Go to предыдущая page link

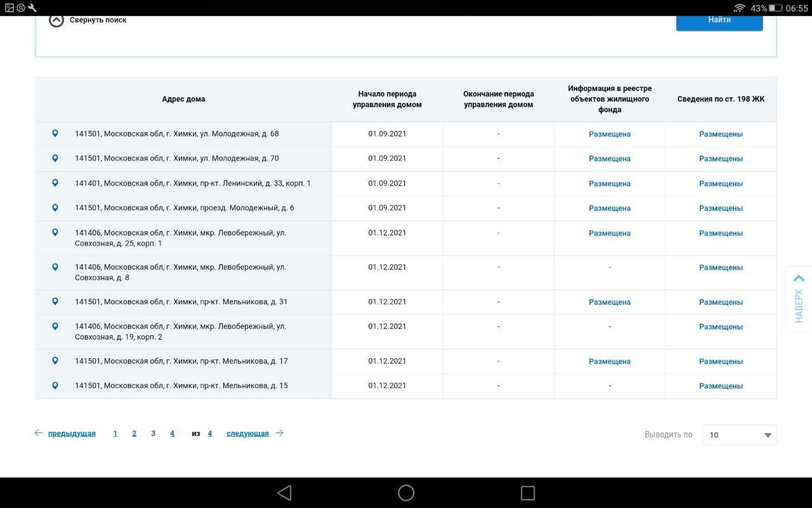pyautogui.click(x=72, y=434)
